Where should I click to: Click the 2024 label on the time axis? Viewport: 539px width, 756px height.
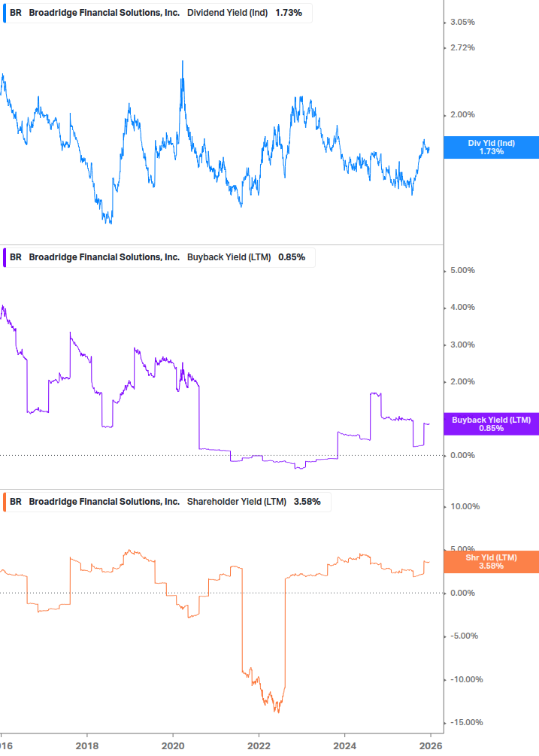click(345, 746)
